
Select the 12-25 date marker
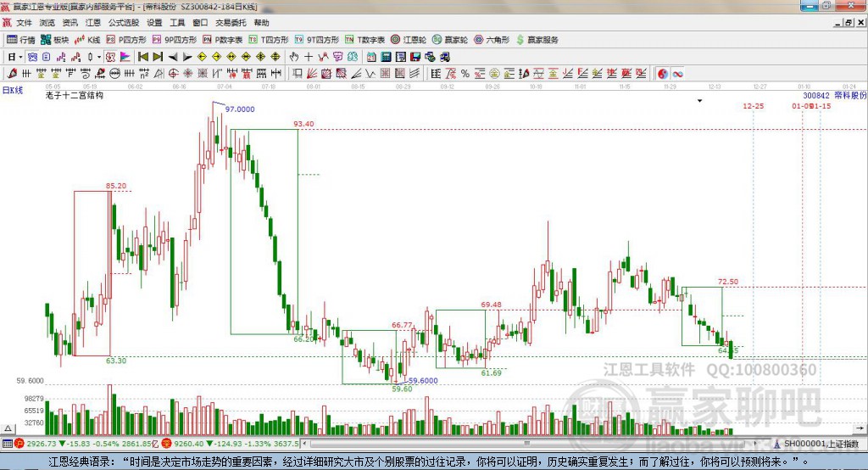click(753, 106)
